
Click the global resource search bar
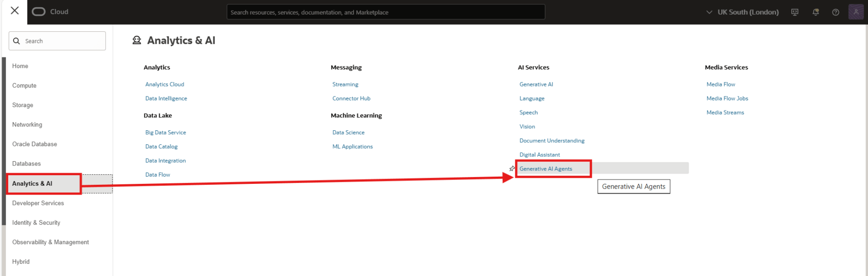point(385,12)
